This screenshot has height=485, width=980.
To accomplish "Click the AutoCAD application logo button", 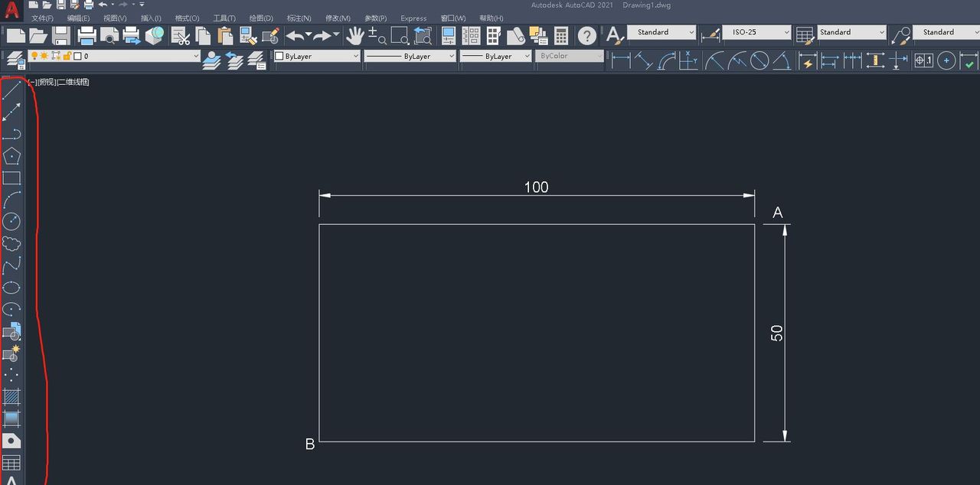I will tap(11, 11).
